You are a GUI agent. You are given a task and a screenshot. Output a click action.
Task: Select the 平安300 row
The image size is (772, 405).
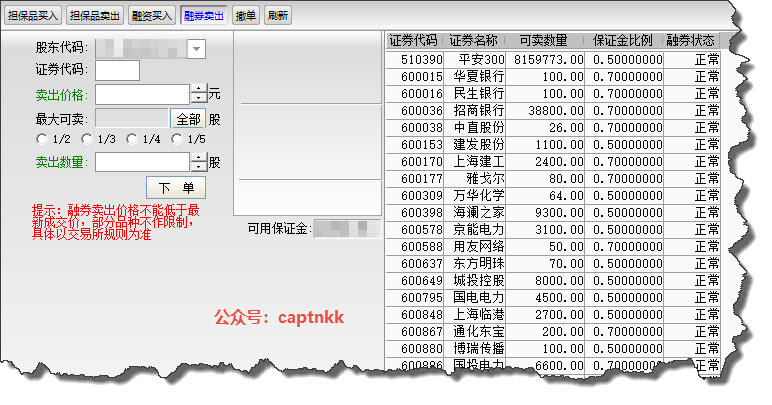553,60
